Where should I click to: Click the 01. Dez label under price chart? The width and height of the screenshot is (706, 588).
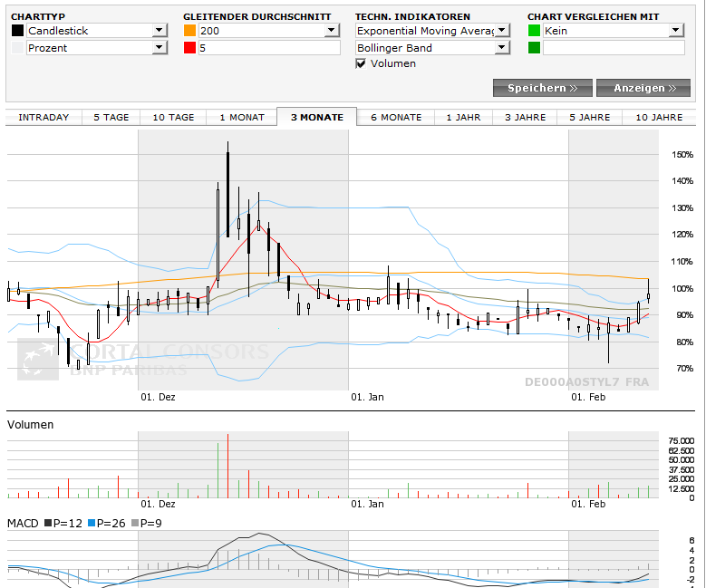tap(158, 397)
